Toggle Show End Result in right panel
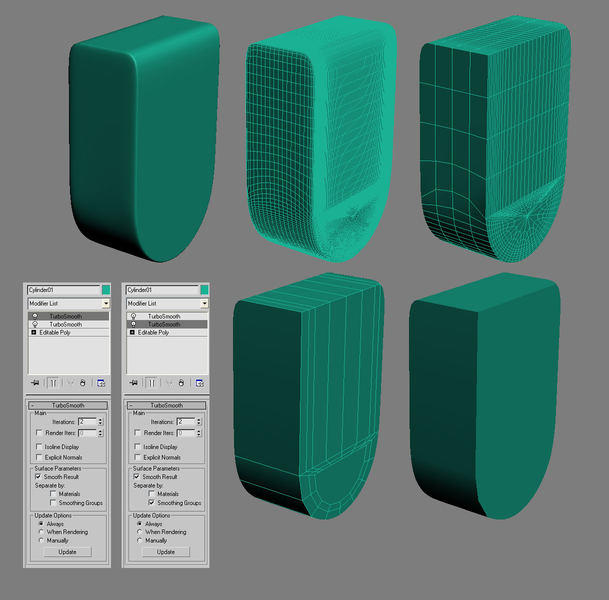This screenshot has width=609, height=600. 152,383
